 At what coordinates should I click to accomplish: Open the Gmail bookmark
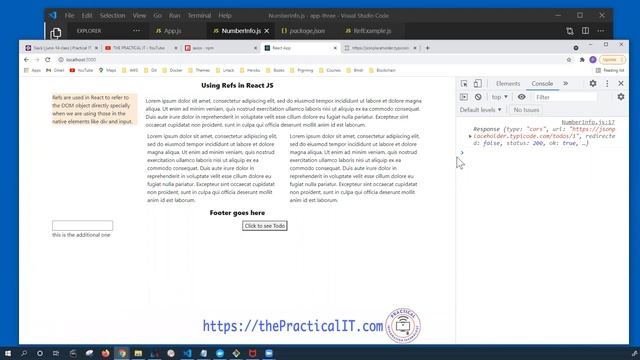[55, 70]
